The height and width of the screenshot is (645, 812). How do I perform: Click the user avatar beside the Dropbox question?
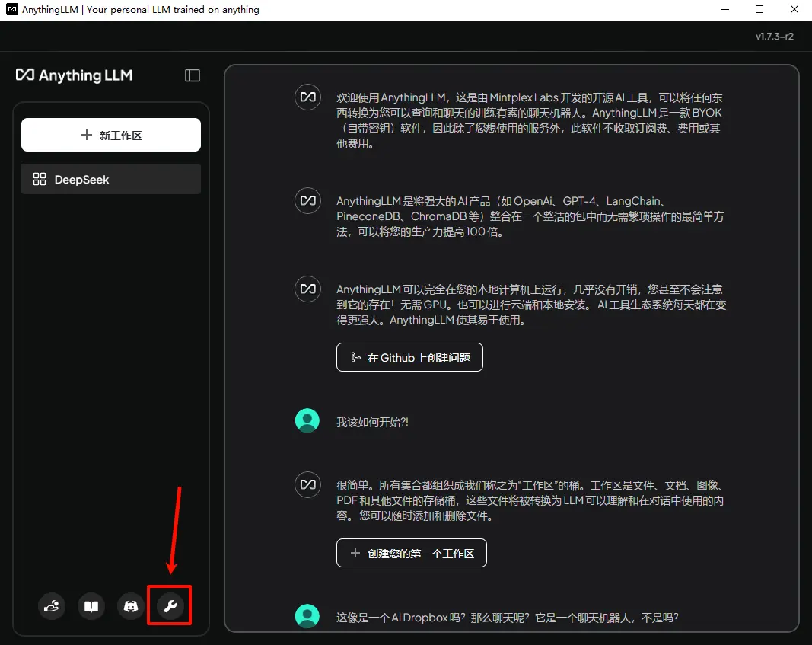click(x=307, y=616)
